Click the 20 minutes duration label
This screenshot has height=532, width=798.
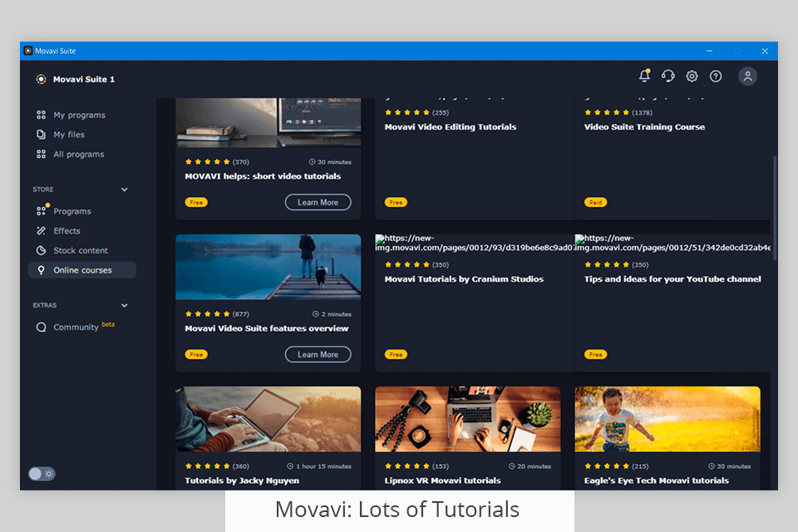click(x=530, y=466)
